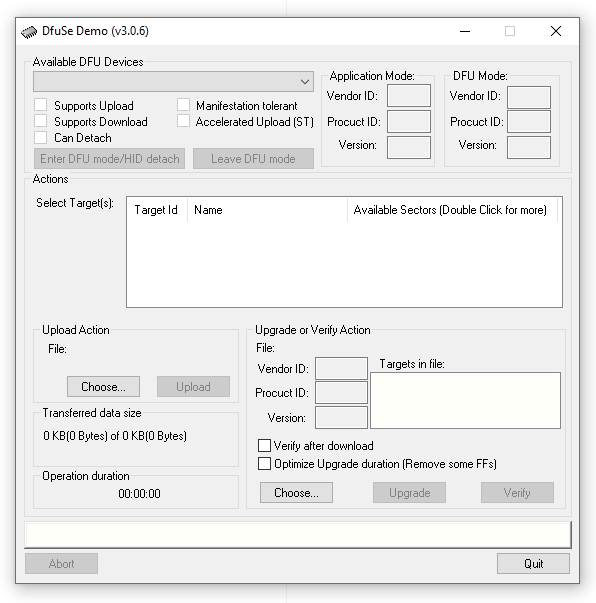Click the Quit button

point(533,564)
